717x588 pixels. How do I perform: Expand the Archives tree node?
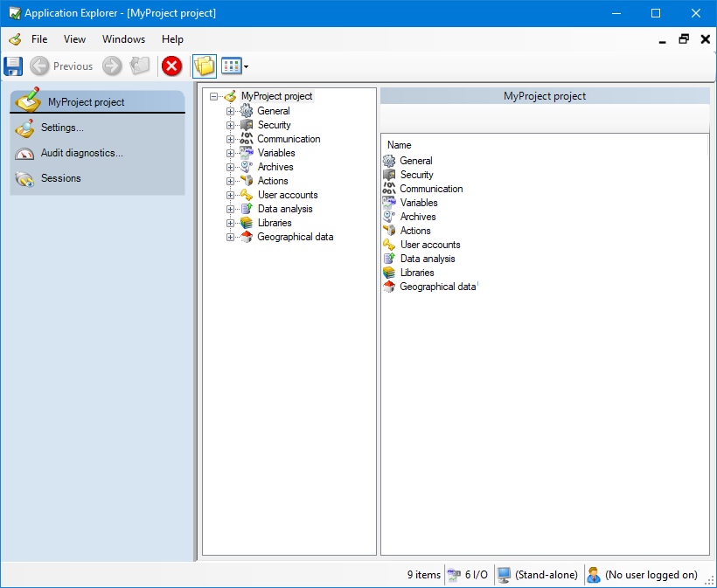(231, 167)
